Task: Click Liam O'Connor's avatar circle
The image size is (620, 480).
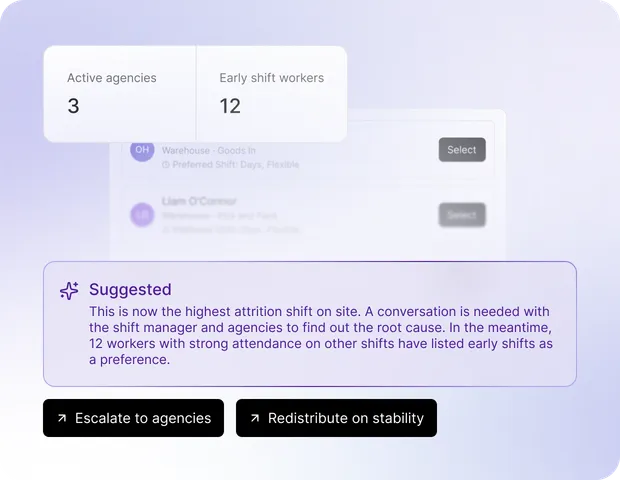Action: (x=142, y=215)
